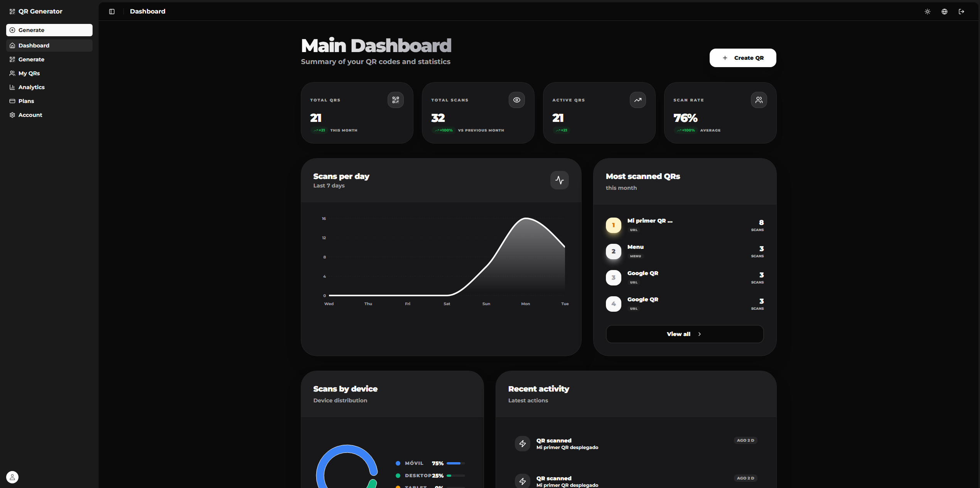Click the trending arrow icon on Active QRs

(638, 100)
